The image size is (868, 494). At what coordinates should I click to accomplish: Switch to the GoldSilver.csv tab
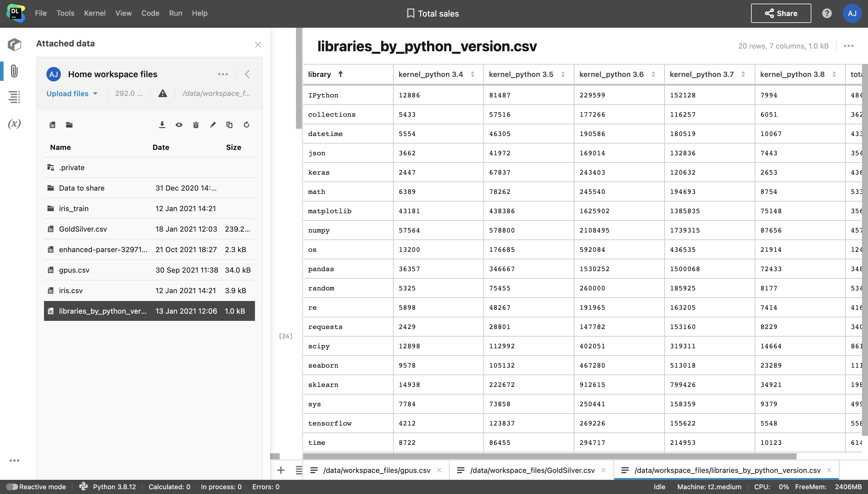click(532, 470)
